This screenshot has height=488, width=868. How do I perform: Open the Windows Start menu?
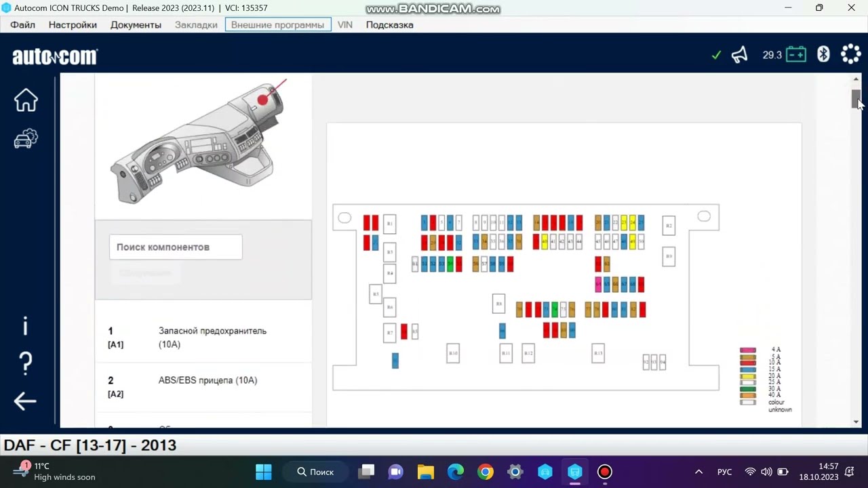click(264, 472)
